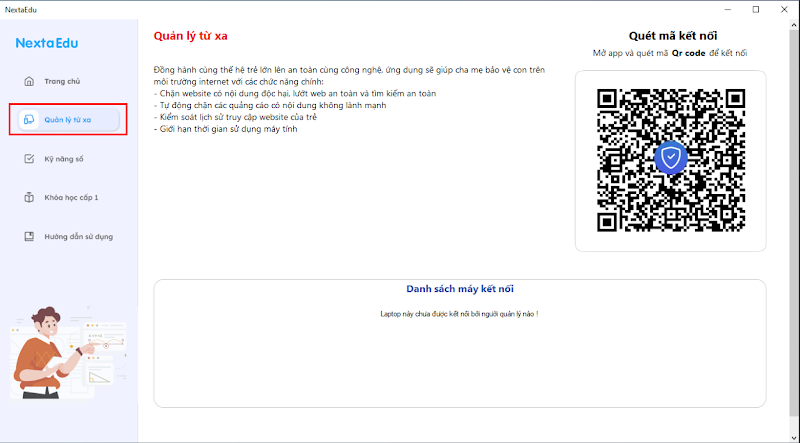Click the 'Đồng hành cùng thế hệ trẻ' paragraph
Viewport: 800px width, 443px height.
click(349, 76)
